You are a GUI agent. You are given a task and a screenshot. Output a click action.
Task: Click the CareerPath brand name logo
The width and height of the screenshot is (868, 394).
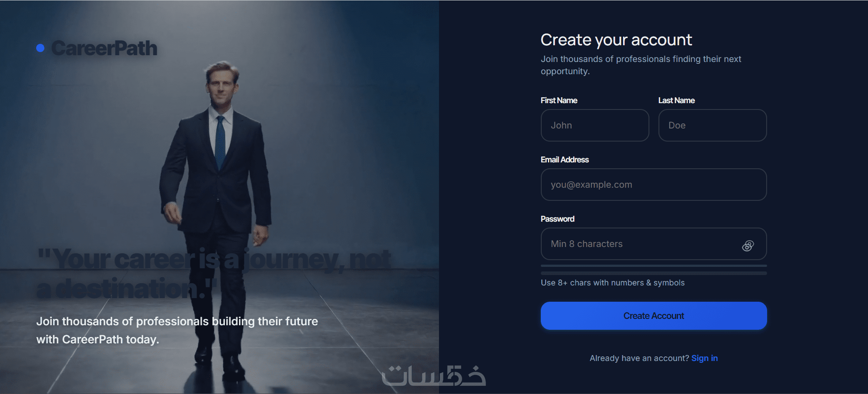tap(104, 48)
